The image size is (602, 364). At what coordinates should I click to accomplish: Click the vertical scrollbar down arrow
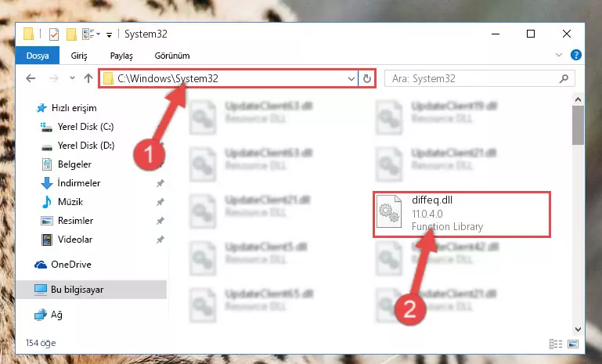[x=578, y=330]
